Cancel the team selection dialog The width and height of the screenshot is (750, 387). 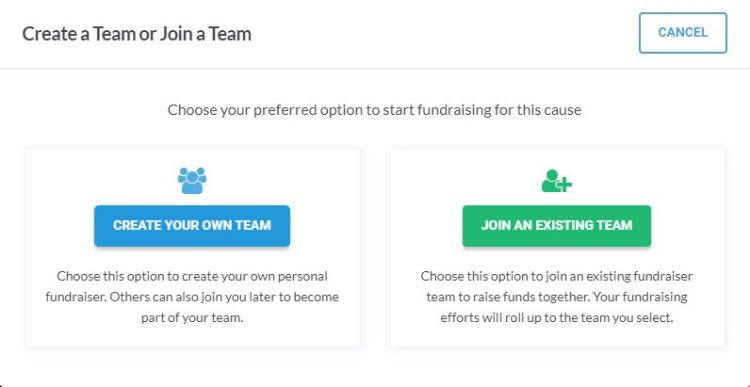(683, 33)
